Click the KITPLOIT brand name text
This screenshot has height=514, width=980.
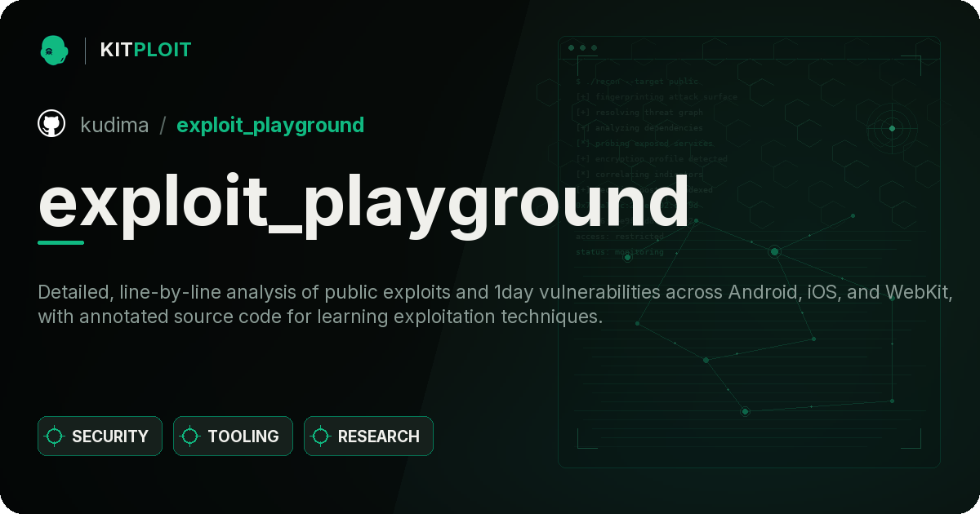tap(145, 50)
